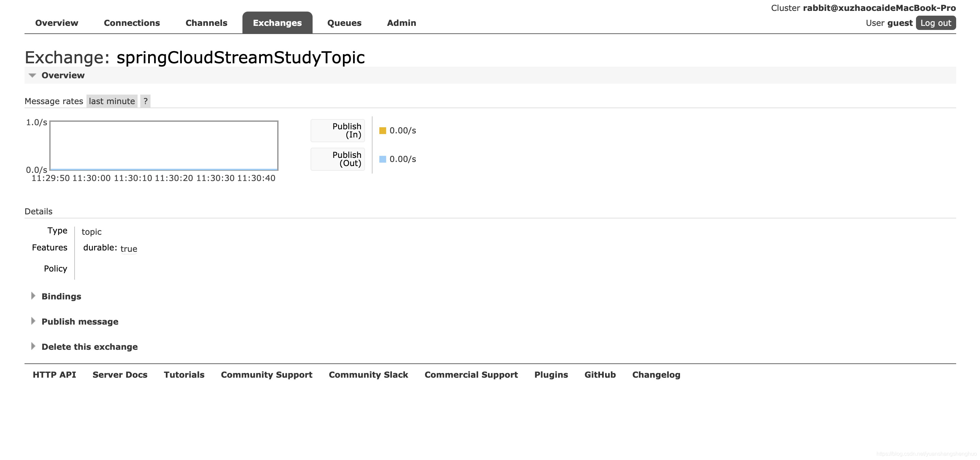Expand the Delete this exchange section
980x460 pixels.
point(89,346)
